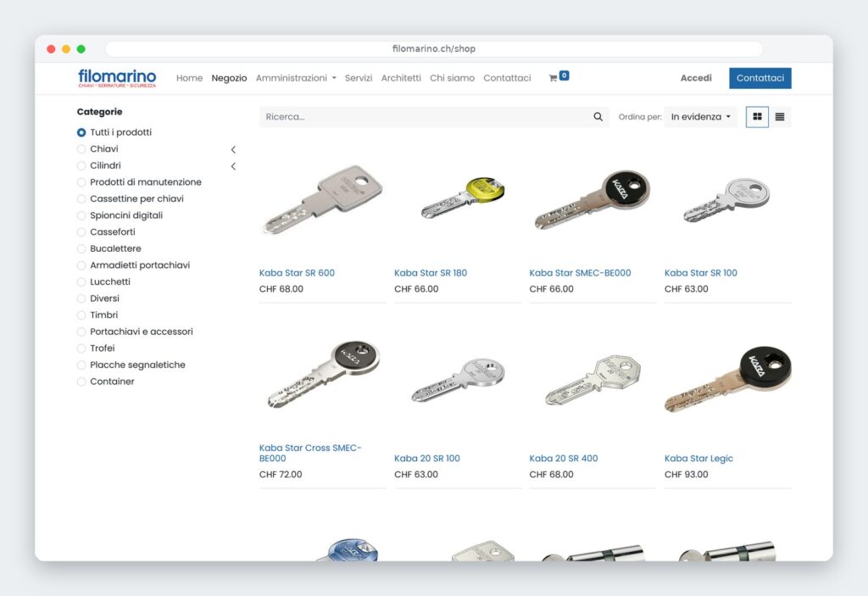This screenshot has width=868, height=596.
Task: Open Kaba Star SR 600 product link
Action: pyautogui.click(x=297, y=273)
